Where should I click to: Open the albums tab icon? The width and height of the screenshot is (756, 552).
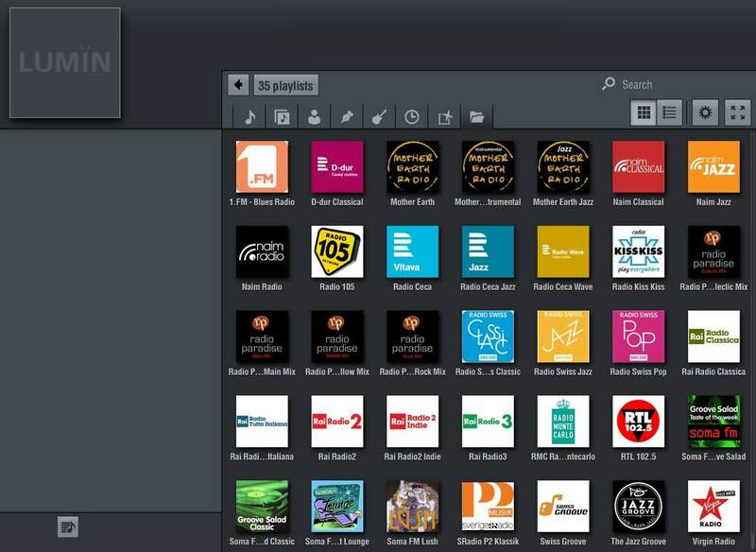point(282,116)
